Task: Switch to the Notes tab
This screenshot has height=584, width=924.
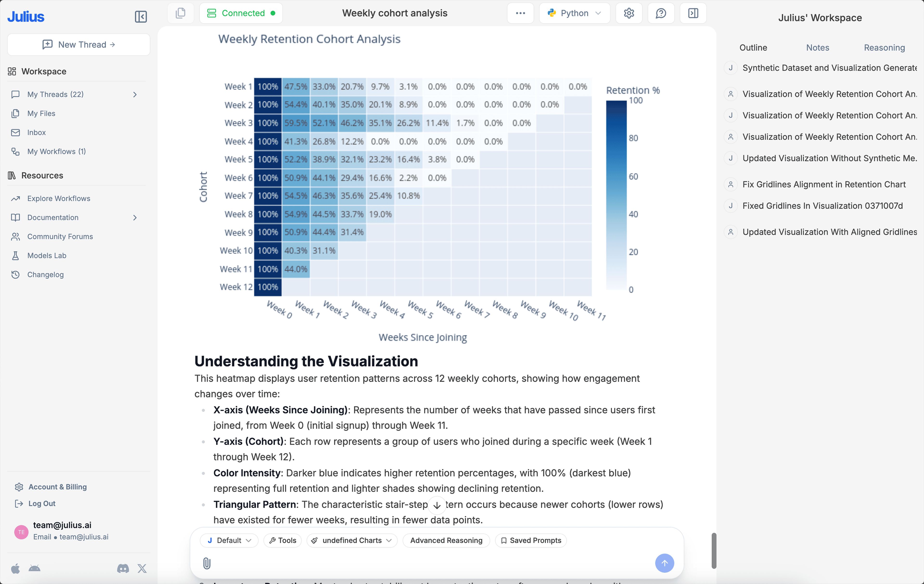Action: coord(817,47)
